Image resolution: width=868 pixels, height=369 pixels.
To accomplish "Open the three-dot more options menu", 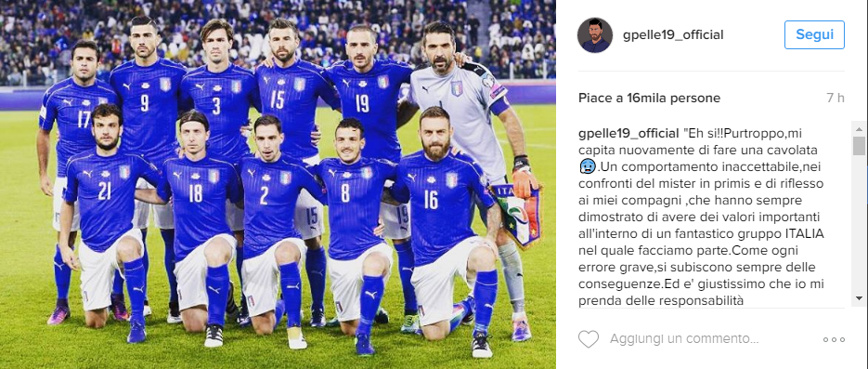I will click(834, 339).
